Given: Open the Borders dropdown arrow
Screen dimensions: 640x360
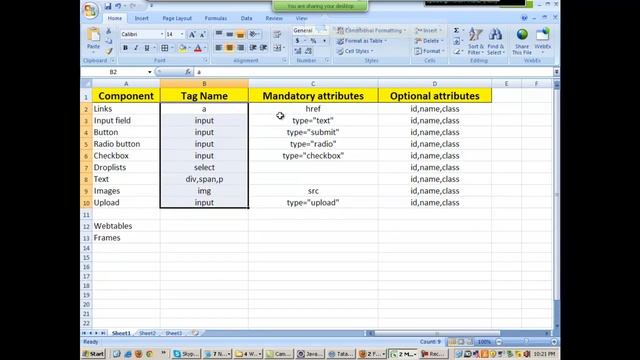Looking at the screenshot, I should 172,48.
